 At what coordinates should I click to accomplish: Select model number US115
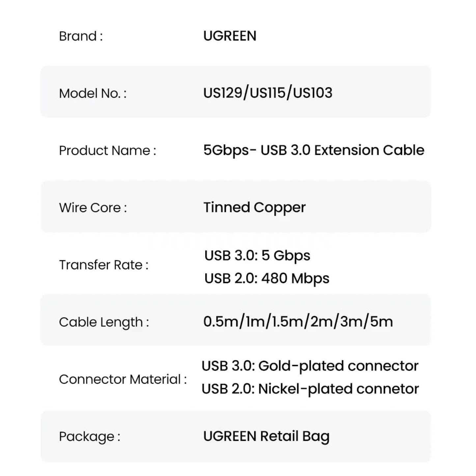[267, 93]
